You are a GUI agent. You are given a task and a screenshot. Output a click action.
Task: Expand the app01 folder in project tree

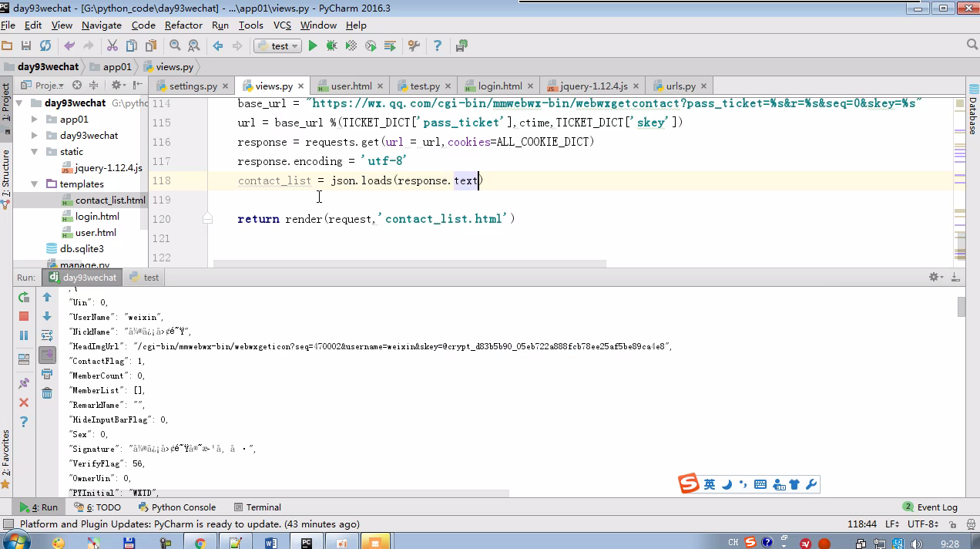pyautogui.click(x=35, y=120)
